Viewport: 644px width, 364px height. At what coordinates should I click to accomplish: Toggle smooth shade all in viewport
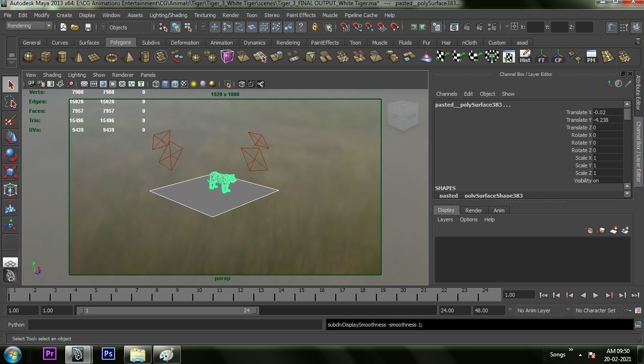pos(165,84)
